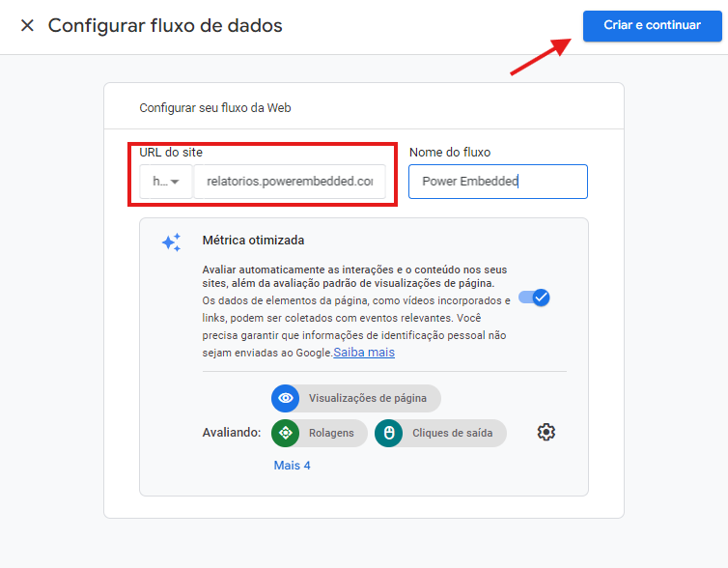Screen dimensions: 728x568
Task: Click the Configurar seu fluxo da Web header
Action: coord(215,108)
